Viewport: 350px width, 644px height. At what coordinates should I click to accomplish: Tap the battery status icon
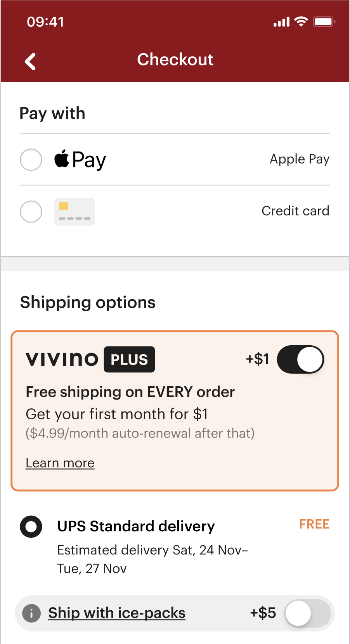[x=324, y=22]
